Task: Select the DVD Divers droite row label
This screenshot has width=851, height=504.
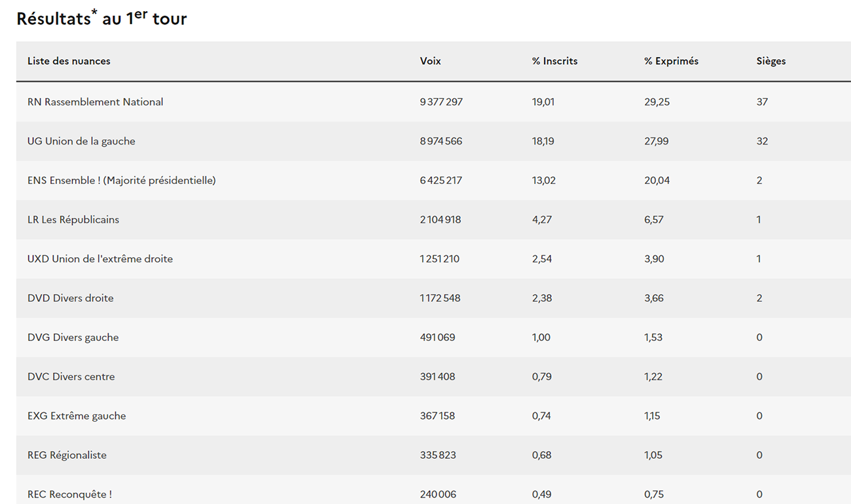Action: click(x=71, y=298)
